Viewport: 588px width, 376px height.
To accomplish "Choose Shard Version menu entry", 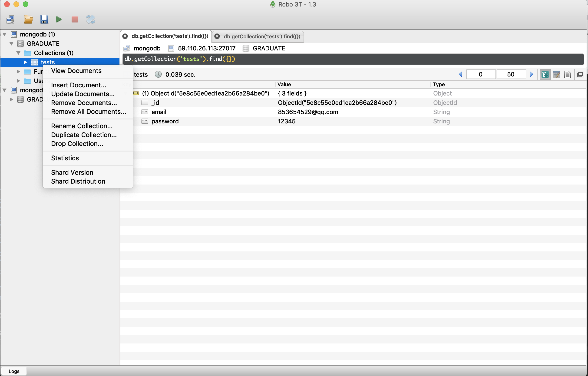I will tap(88, 172).
